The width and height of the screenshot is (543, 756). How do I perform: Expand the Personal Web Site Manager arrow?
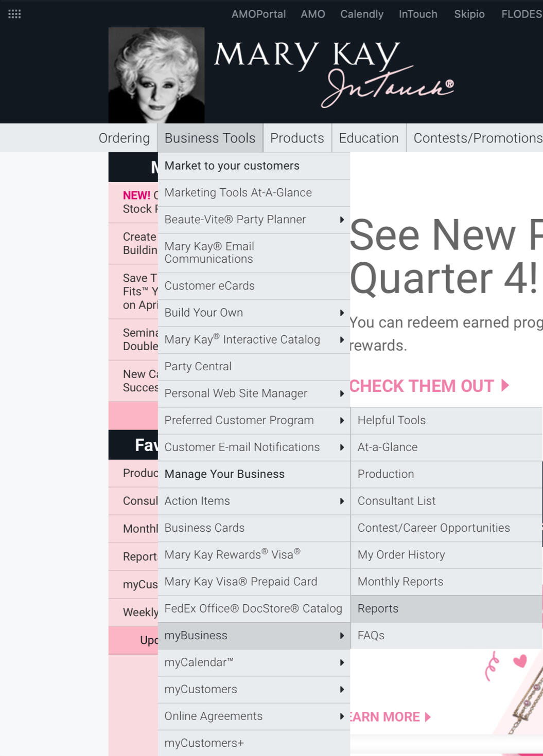tap(342, 394)
